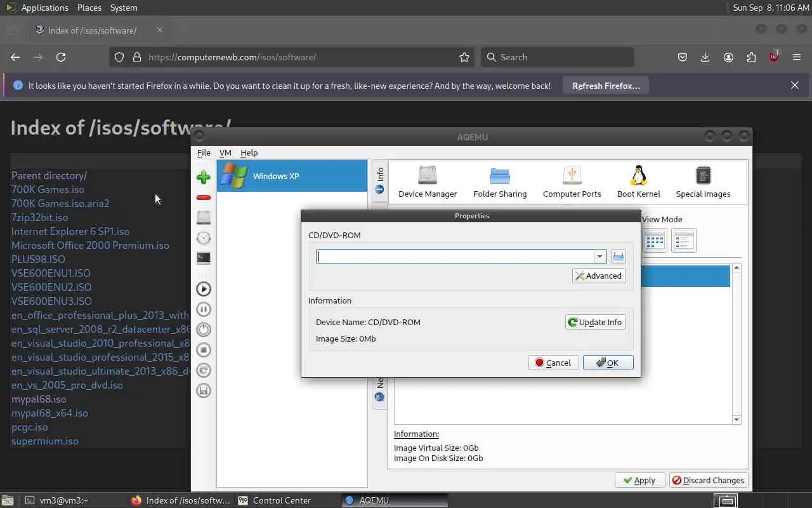The height and width of the screenshot is (508, 812).
Task: Select the Windows XP virtual machine
Action: pyautogui.click(x=292, y=176)
